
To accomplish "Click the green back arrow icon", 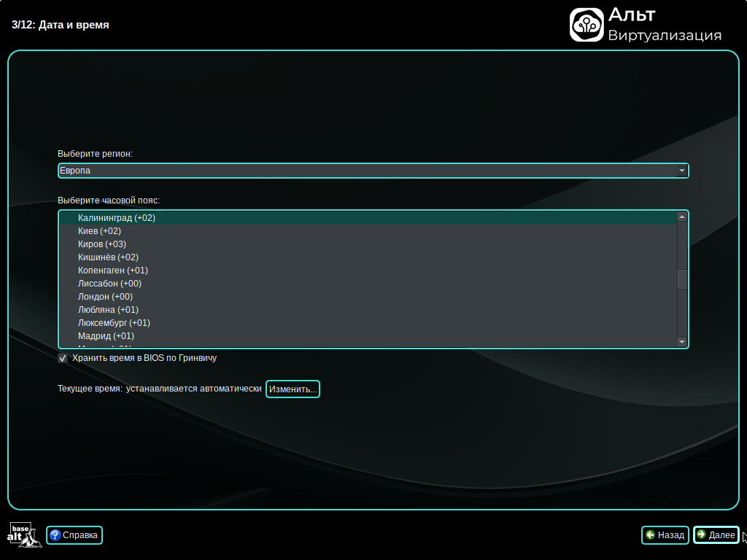I will [x=650, y=535].
